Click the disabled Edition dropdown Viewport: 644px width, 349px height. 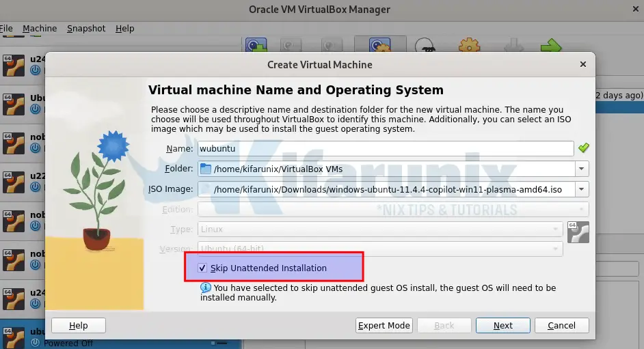[393, 209]
